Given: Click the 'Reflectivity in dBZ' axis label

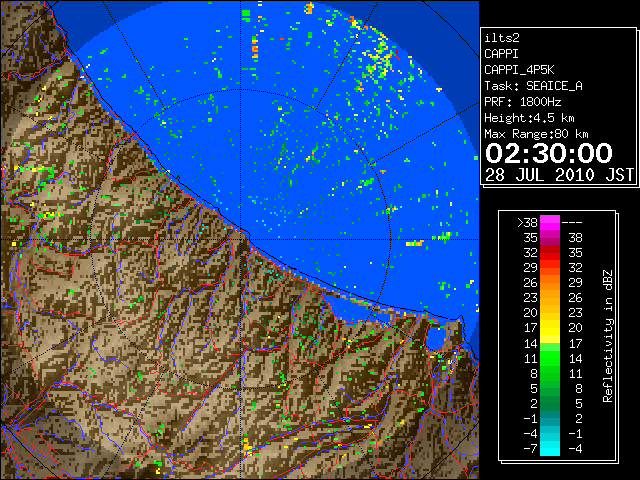Looking at the screenshot, I should pyautogui.click(x=608, y=336).
